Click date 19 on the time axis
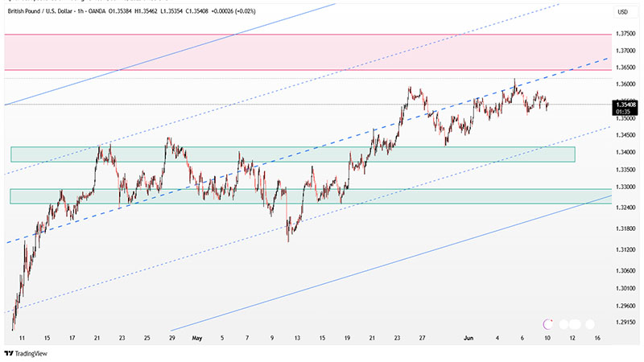The image size is (644, 362). tap(347, 338)
